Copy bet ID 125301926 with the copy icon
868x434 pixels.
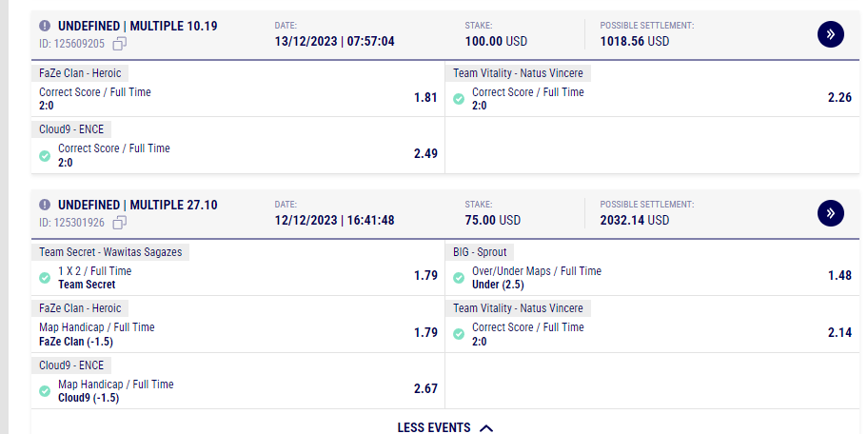point(120,223)
